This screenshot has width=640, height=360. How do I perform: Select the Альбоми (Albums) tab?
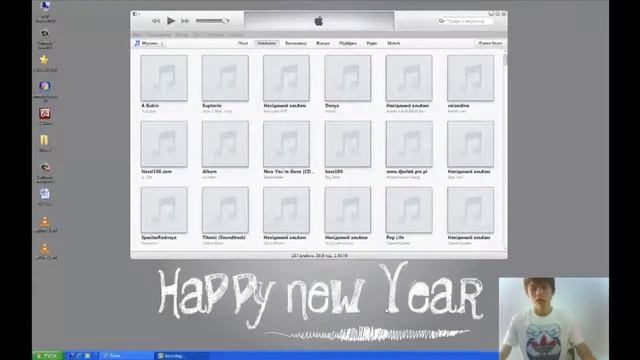[267, 43]
